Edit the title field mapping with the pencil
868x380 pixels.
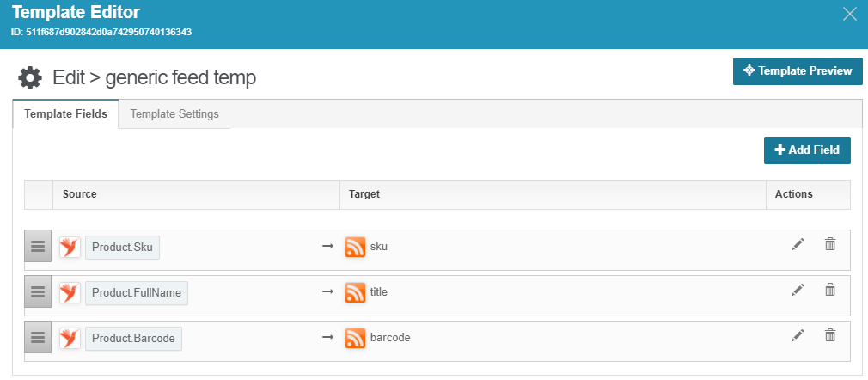tap(798, 289)
